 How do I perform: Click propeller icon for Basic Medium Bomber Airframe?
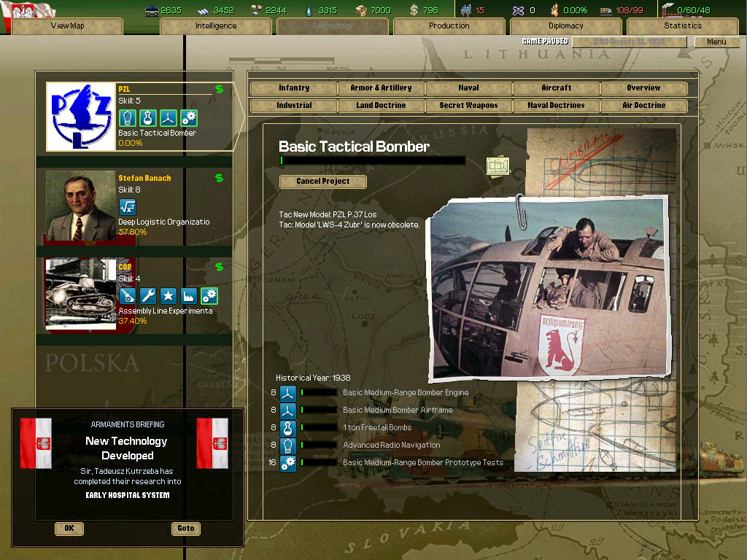pyautogui.click(x=287, y=411)
